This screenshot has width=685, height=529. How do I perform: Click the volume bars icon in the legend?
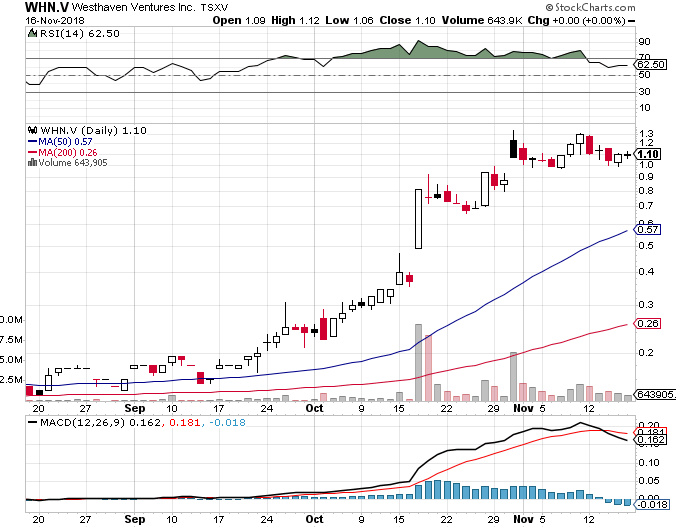coord(32,163)
